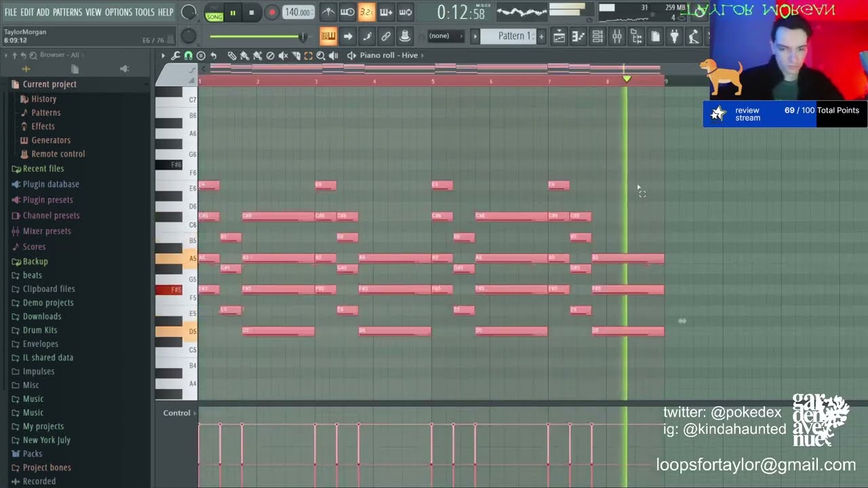
Task: Select the Draw pencil tool
Action: [232, 56]
